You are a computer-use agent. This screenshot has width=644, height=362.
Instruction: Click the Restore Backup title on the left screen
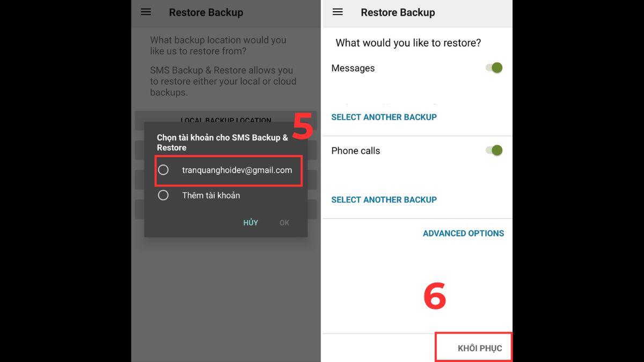point(206,12)
